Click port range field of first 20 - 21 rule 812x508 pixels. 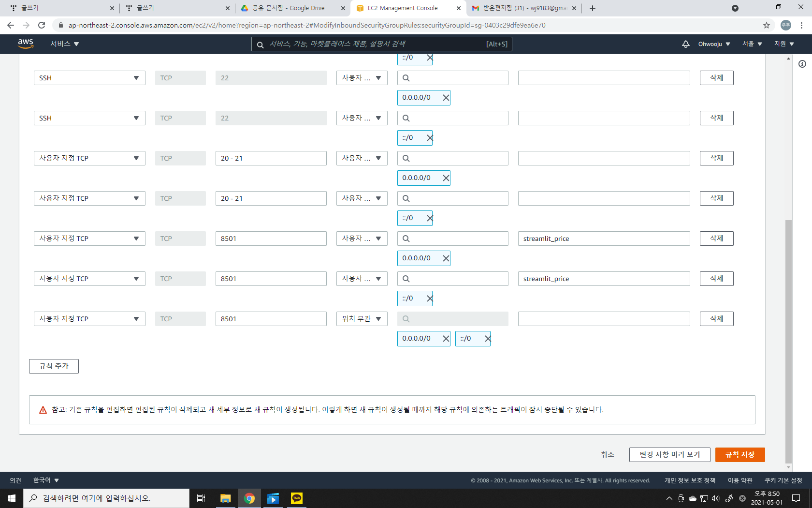(x=271, y=158)
